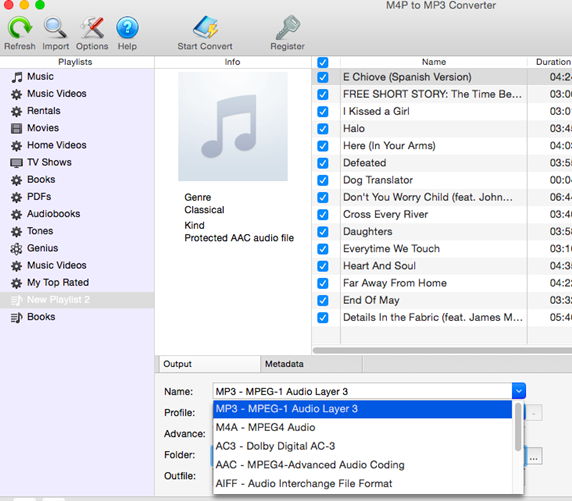Image resolution: width=572 pixels, height=501 pixels.
Task: Click the Register key icon
Action: (x=287, y=27)
